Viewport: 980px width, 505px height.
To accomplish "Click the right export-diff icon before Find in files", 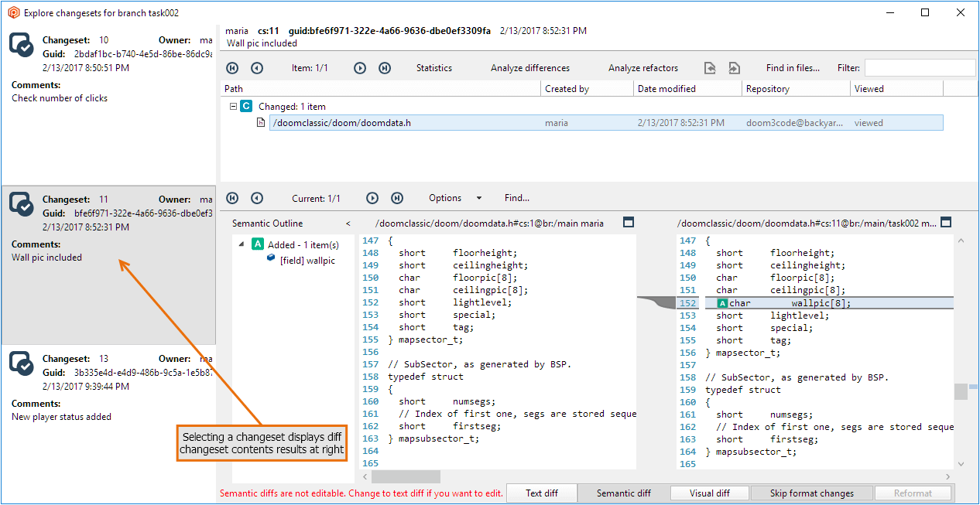I will click(734, 68).
